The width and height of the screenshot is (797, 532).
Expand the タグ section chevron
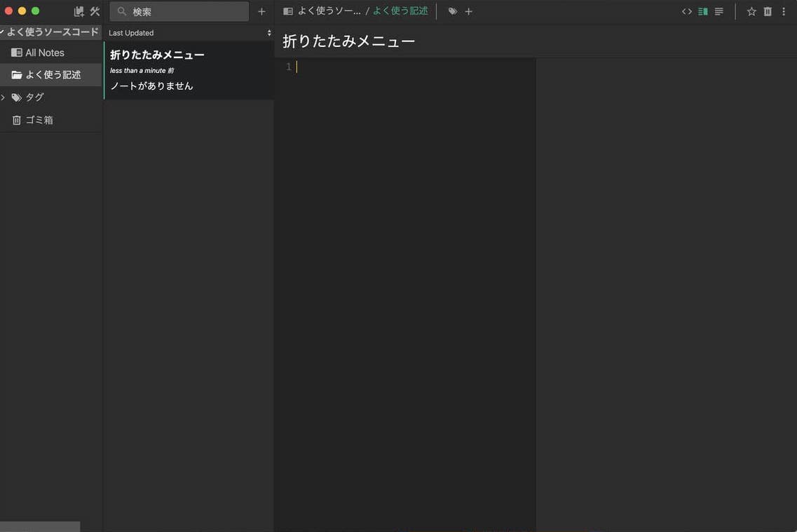pos(3,97)
